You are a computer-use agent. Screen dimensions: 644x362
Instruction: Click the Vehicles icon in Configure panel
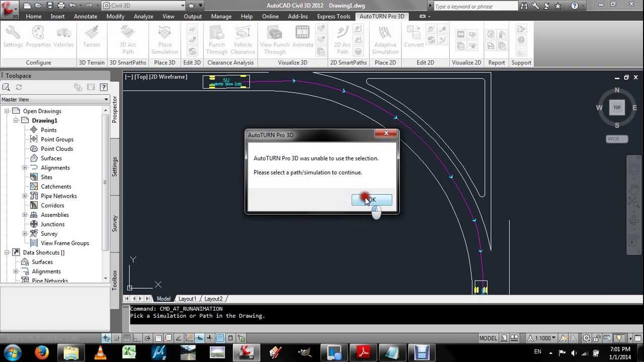[x=63, y=36]
